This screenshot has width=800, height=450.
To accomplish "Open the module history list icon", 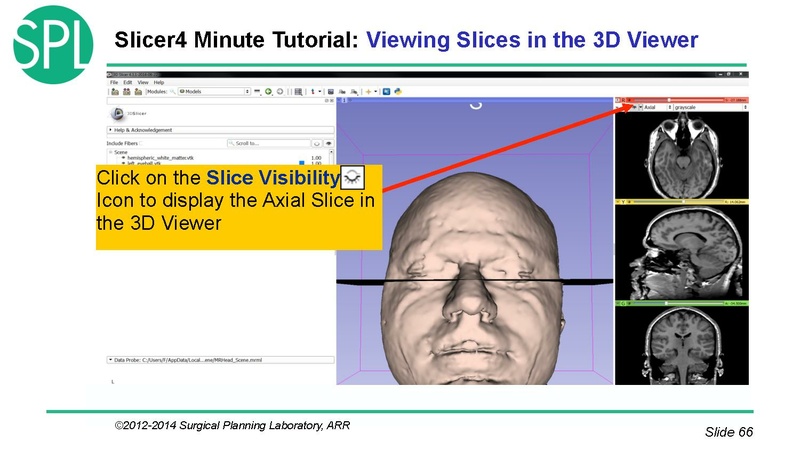I will click(x=257, y=92).
